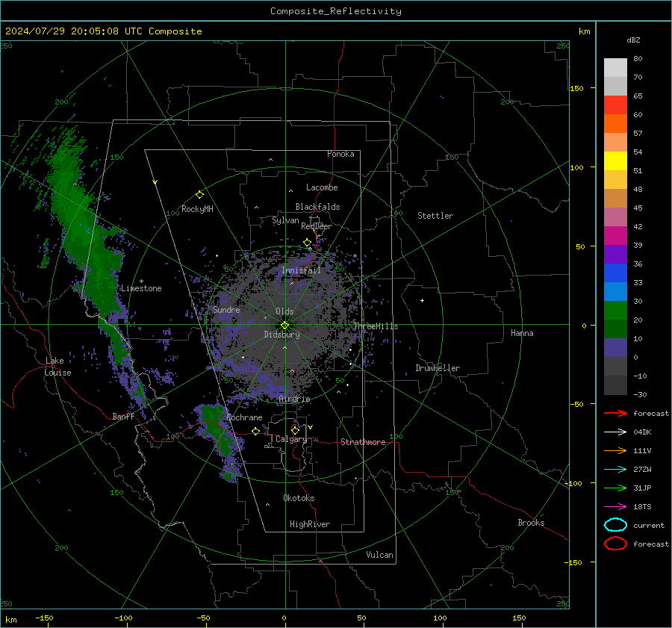
Task: Click the asterisk marker above Limestone
Action: [141, 282]
